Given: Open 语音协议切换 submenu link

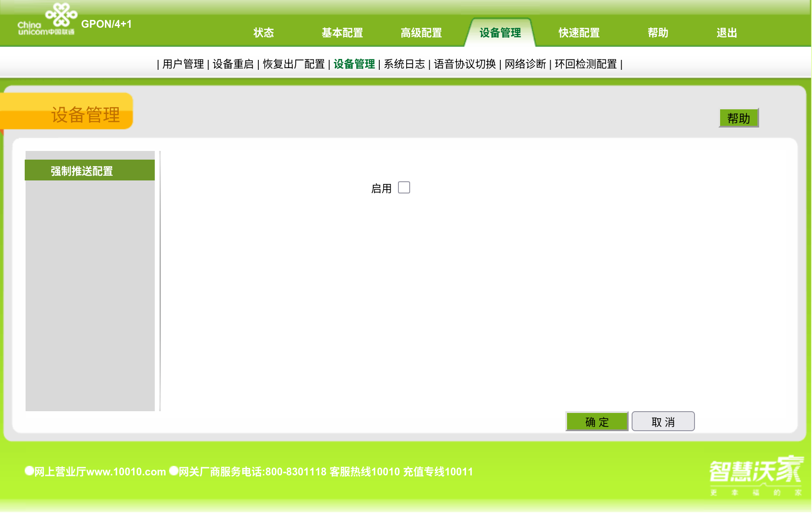Looking at the screenshot, I should point(465,64).
